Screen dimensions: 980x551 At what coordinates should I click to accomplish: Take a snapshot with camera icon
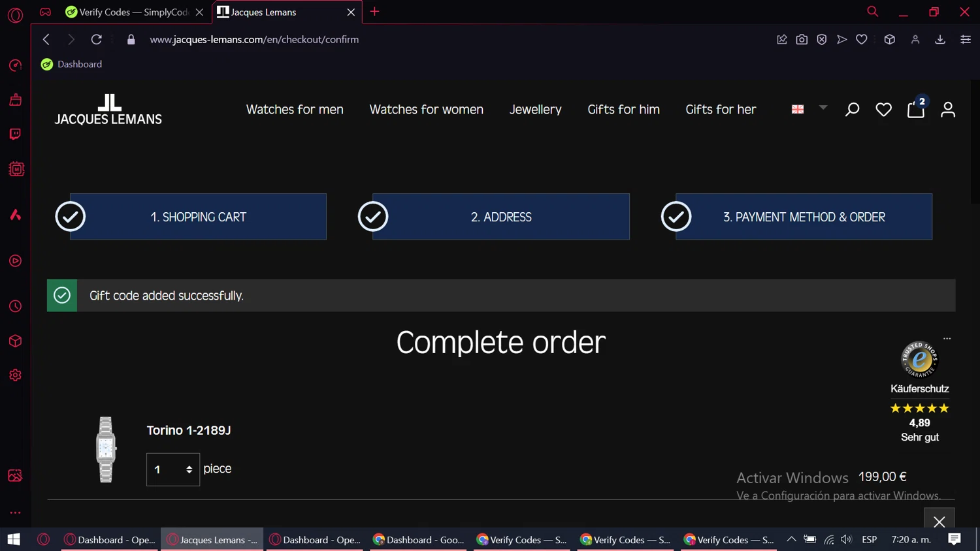tap(802, 39)
